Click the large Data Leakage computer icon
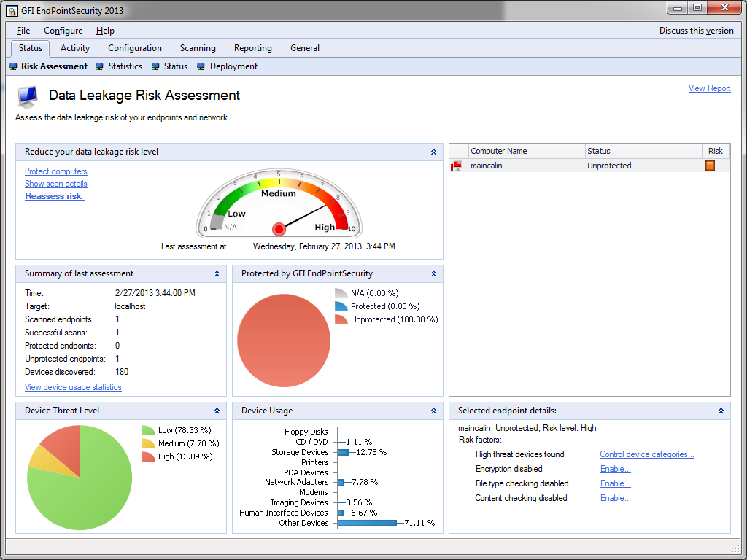 coord(28,97)
